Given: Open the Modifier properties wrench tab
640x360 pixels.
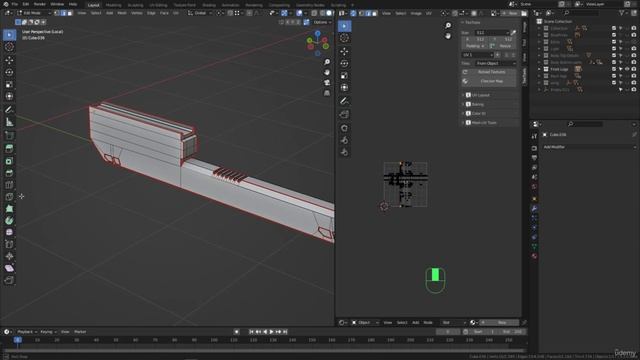Looking at the screenshot, I should pos(534,208).
